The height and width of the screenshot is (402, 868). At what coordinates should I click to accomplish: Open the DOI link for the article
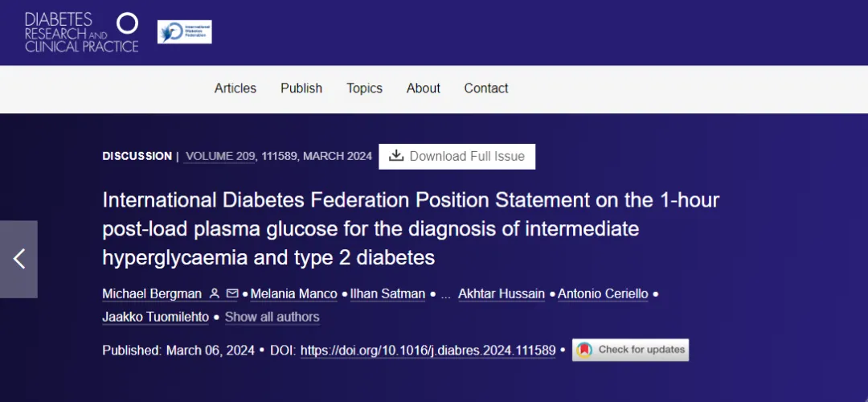[428, 351]
